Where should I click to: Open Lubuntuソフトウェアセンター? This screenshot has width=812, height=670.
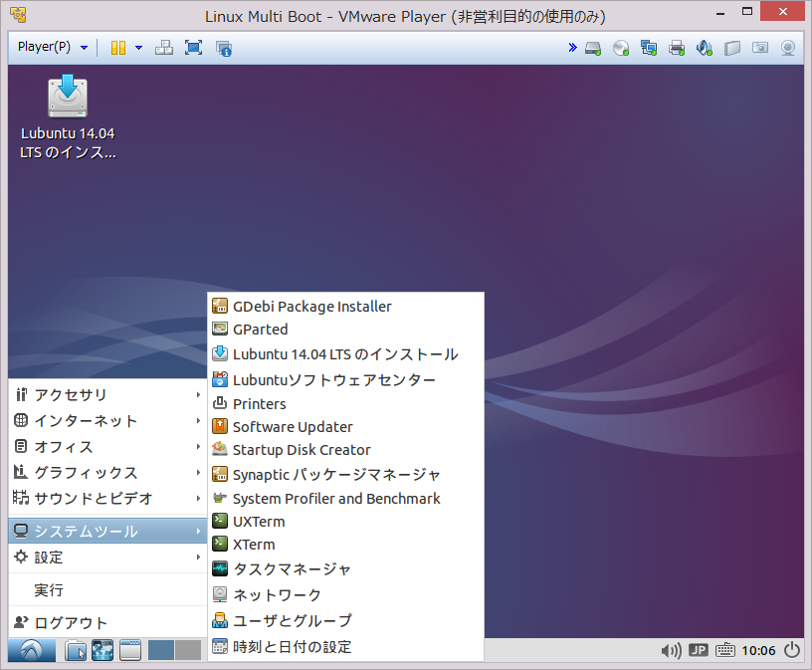[x=345, y=380]
